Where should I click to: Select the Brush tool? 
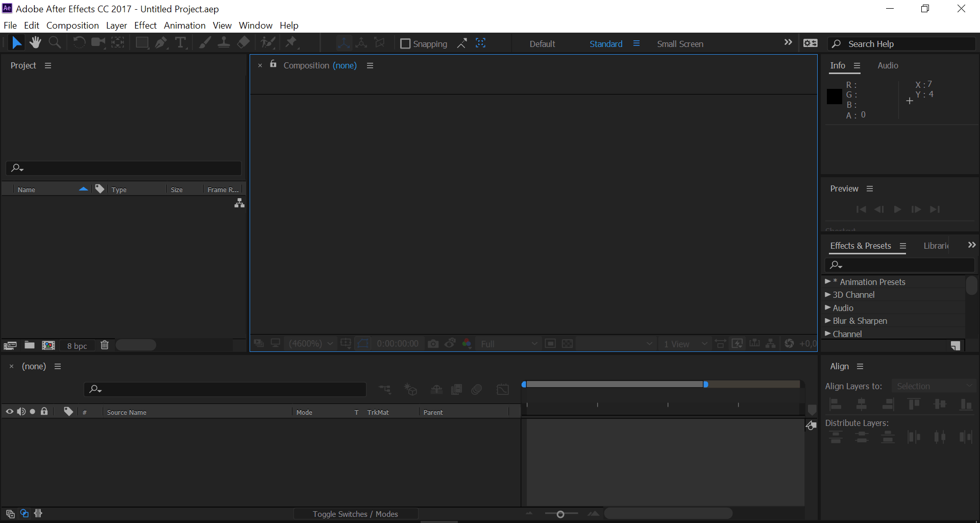pos(205,43)
